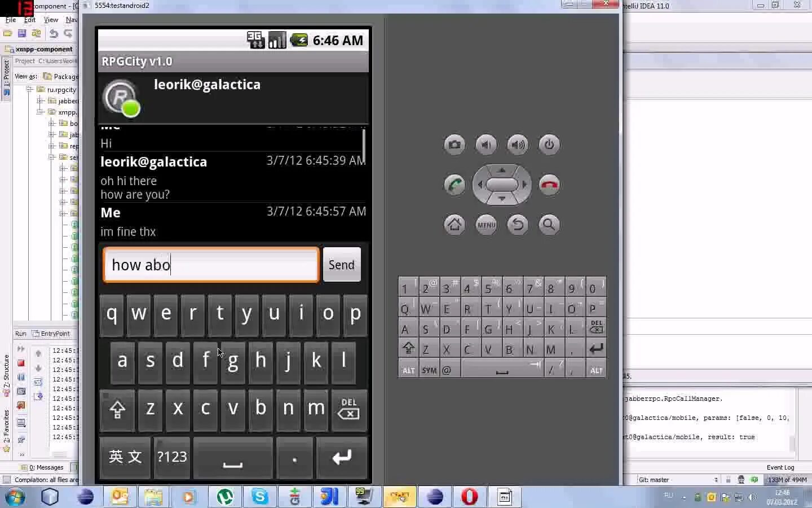812x508 pixels.
Task: Click the red end-call button on emulator
Action: 549,185
